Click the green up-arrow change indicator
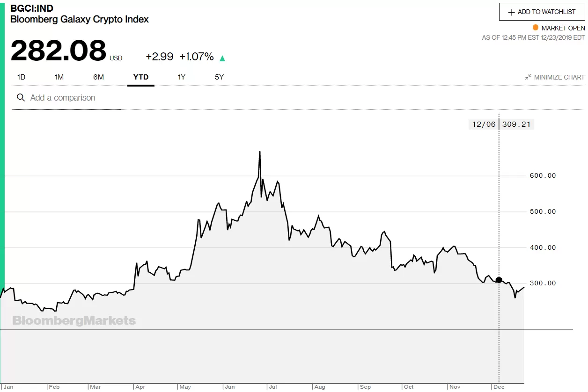This screenshot has width=588, height=392. coord(222,58)
